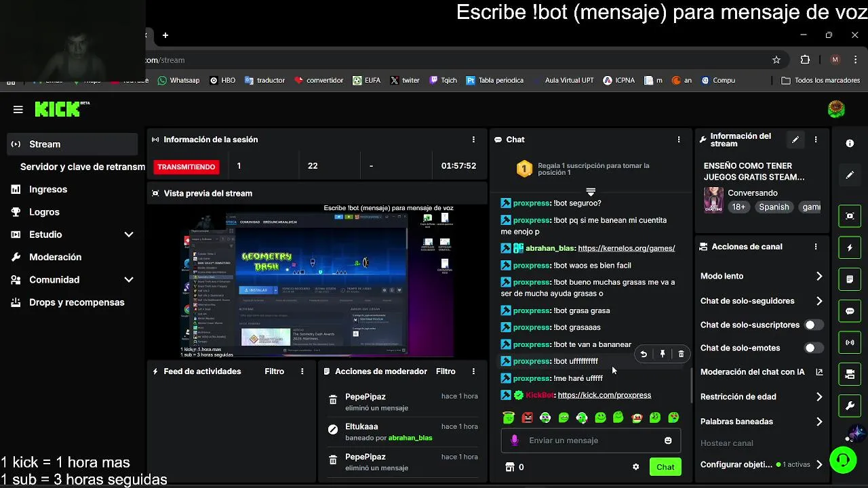Click the stream preview thumbnail

pyautogui.click(x=317, y=281)
